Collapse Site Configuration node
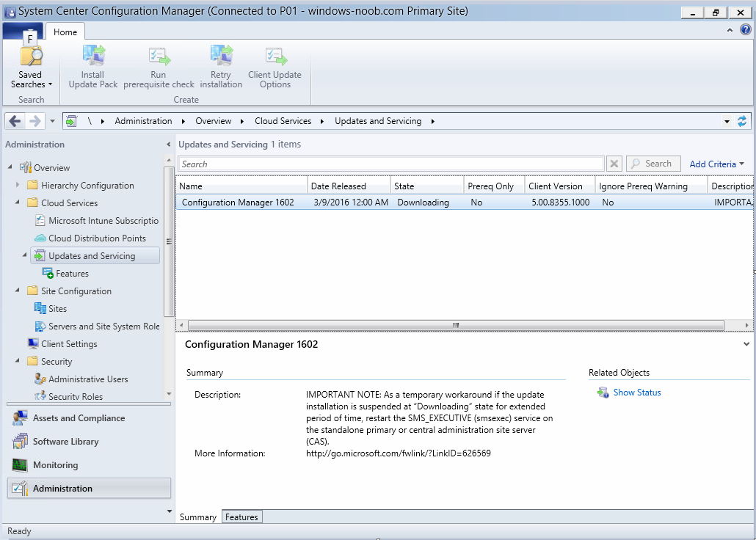756x540 pixels. (18, 291)
